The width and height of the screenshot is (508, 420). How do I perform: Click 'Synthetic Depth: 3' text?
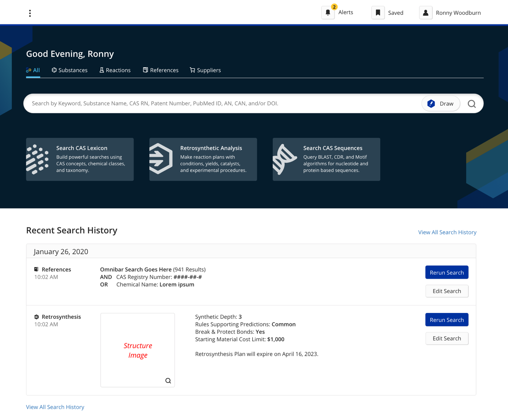[218, 317]
